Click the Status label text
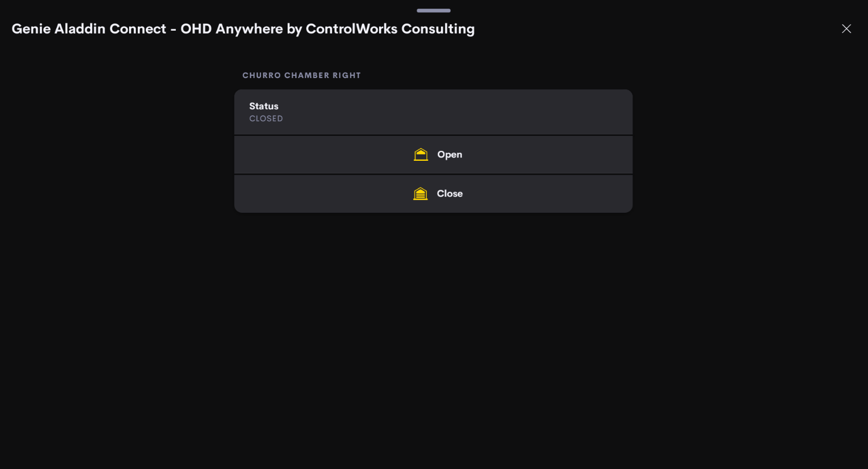Image resolution: width=868 pixels, height=469 pixels. 264,106
